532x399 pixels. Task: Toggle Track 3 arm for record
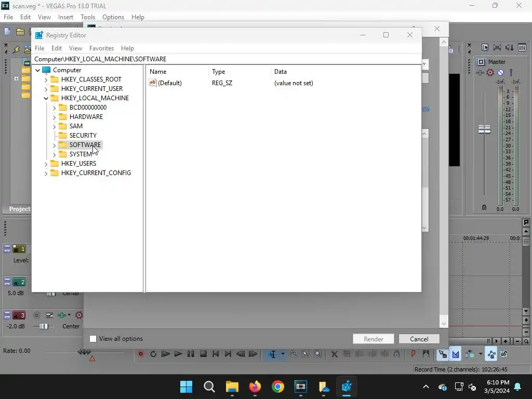click(x=37, y=315)
